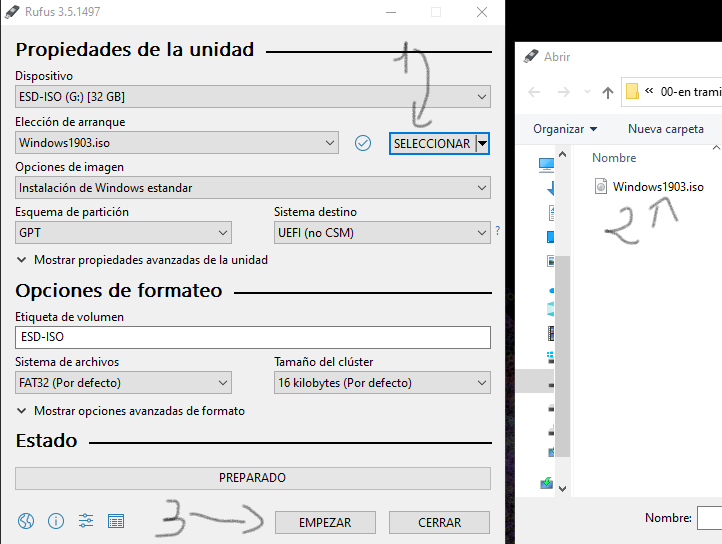Click the Videos film strip sidebar icon

click(551, 333)
